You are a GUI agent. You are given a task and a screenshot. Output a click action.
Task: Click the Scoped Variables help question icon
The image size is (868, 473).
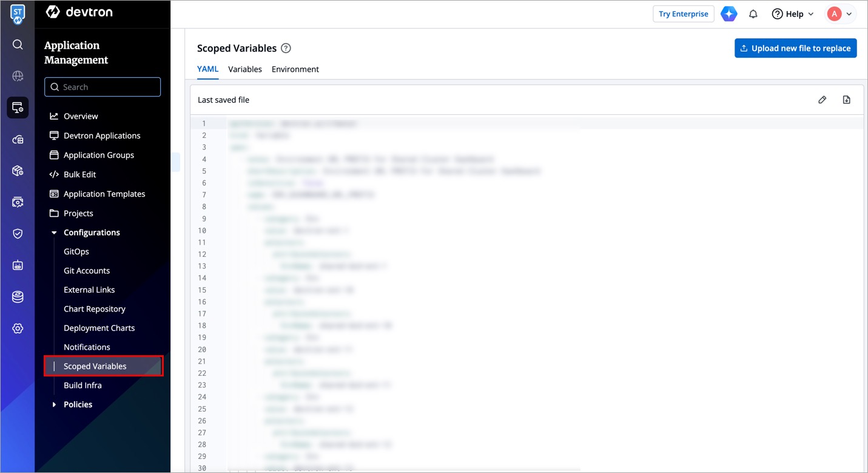point(286,48)
